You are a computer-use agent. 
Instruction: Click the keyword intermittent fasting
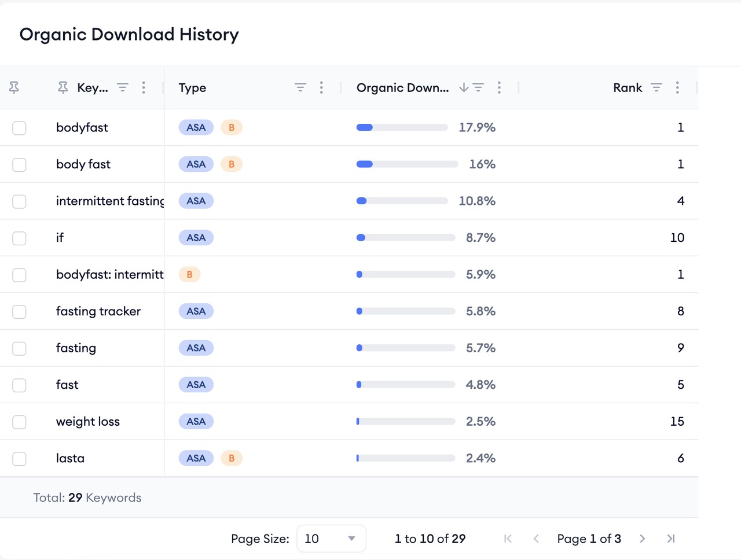point(110,201)
